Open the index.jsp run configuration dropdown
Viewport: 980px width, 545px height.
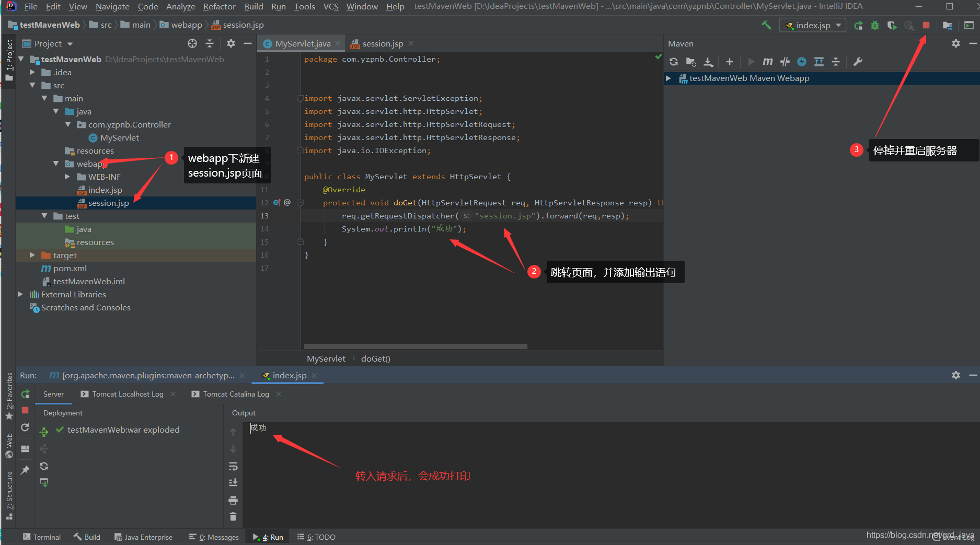813,25
